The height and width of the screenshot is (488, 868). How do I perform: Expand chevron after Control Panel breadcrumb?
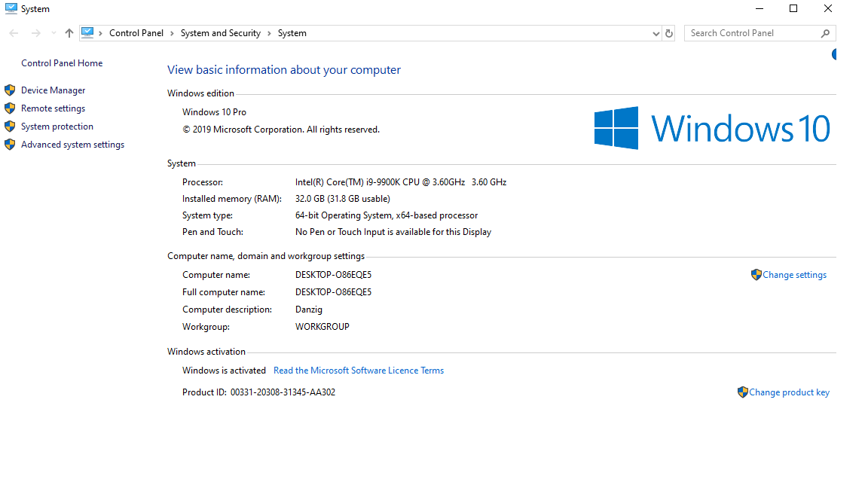click(x=172, y=33)
